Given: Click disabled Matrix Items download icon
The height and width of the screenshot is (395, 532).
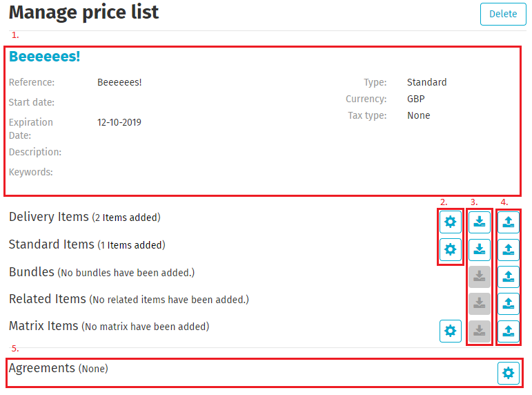Looking at the screenshot, I should [x=480, y=331].
